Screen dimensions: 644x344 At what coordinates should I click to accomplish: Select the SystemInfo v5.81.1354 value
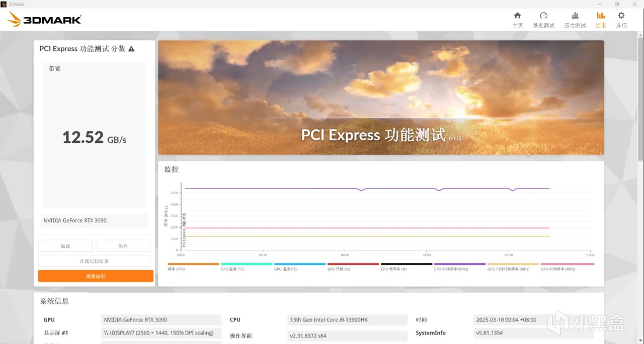[x=533, y=333]
